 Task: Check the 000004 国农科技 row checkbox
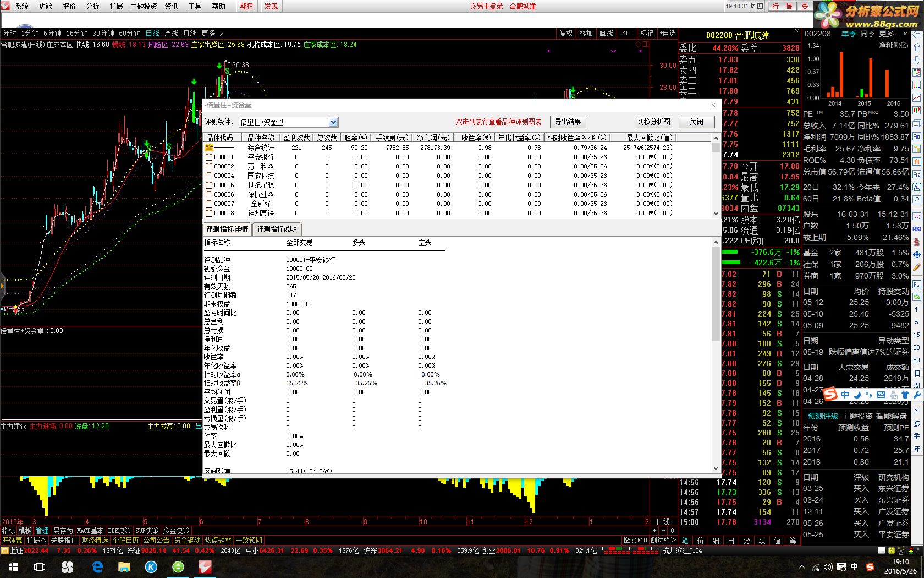(209, 176)
